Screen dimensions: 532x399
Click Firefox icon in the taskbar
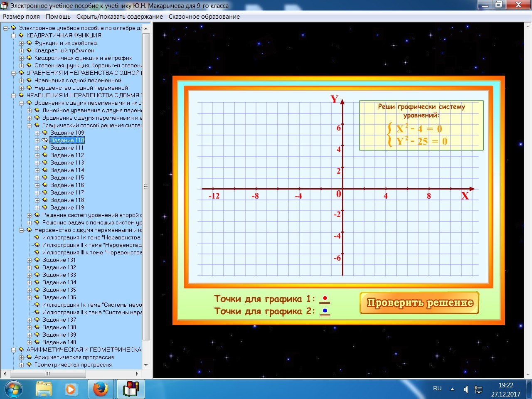[100, 389]
